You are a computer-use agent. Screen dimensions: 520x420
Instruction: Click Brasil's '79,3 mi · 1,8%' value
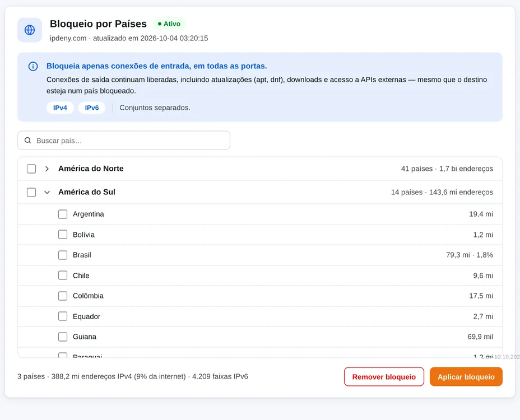coord(470,255)
